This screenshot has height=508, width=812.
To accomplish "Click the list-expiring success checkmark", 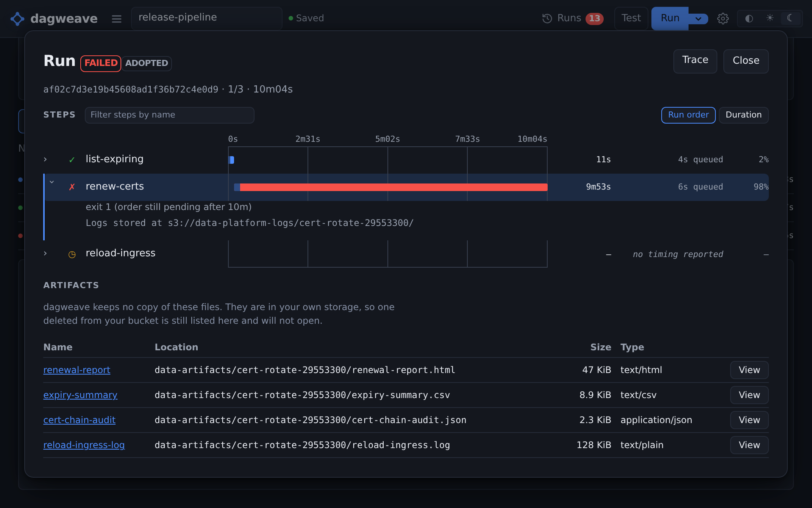I will pos(72,160).
